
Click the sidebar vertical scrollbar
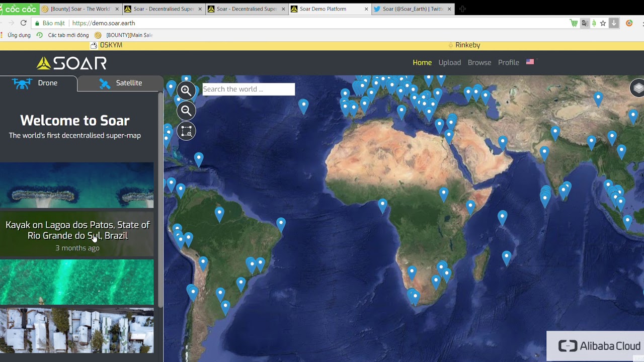tap(160, 199)
